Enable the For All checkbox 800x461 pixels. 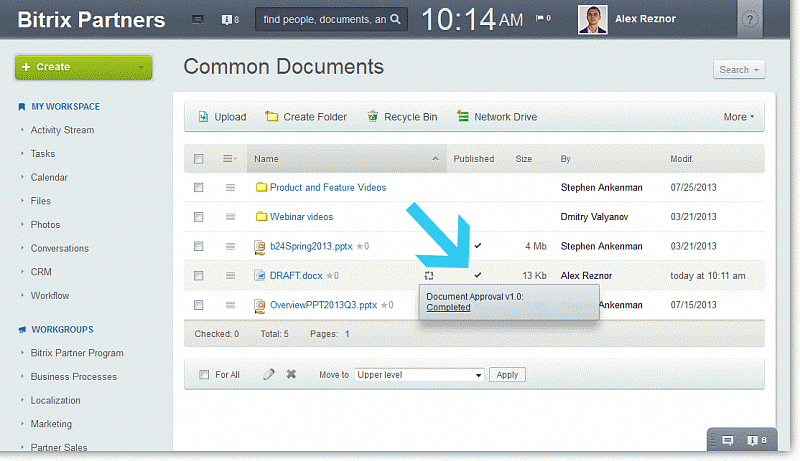coord(204,375)
